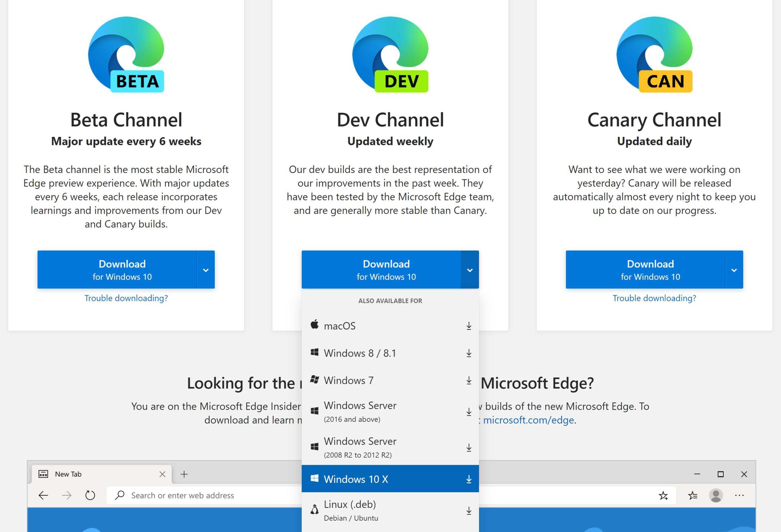Click the Canary channel Edge logo
The image size is (781, 532).
654,54
